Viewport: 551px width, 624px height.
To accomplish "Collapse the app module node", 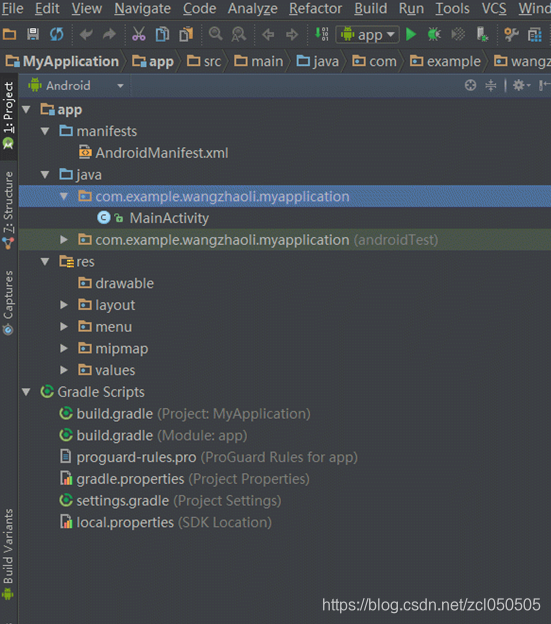I will pos(27,109).
